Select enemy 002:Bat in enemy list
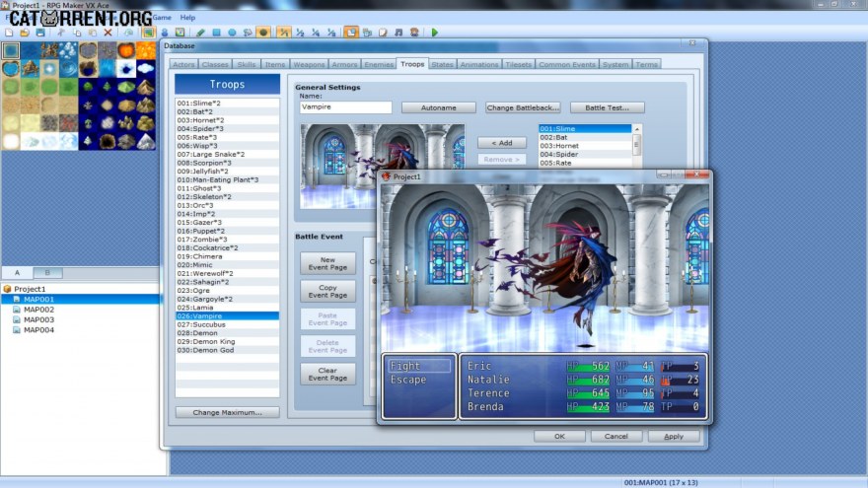Image resolution: width=868 pixels, height=488 pixels. [x=585, y=137]
